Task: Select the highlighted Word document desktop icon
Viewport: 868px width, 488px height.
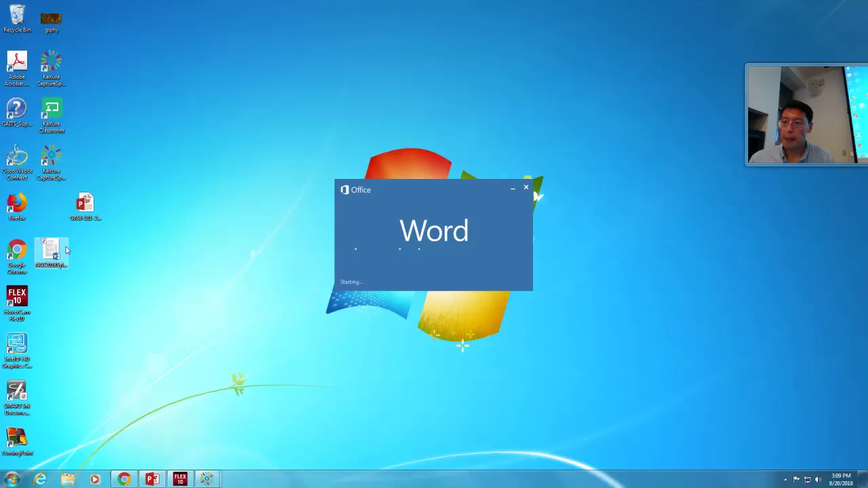Action: pyautogui.click(x=51, y=253)
